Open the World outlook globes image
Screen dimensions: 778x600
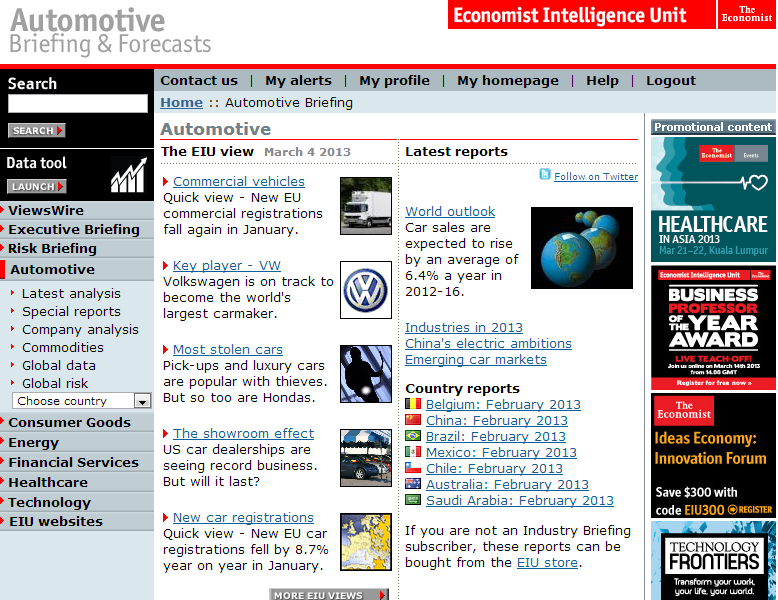582,248
